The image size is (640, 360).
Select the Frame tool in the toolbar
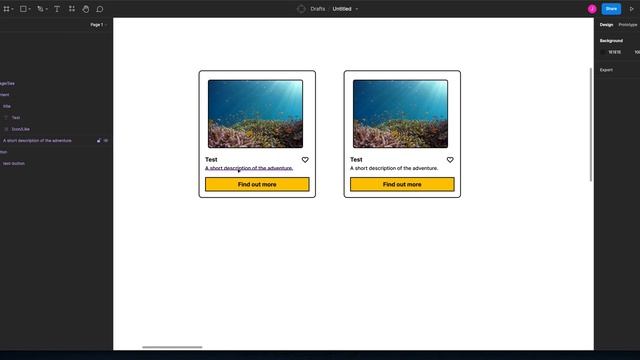click(x=7, y=9)
